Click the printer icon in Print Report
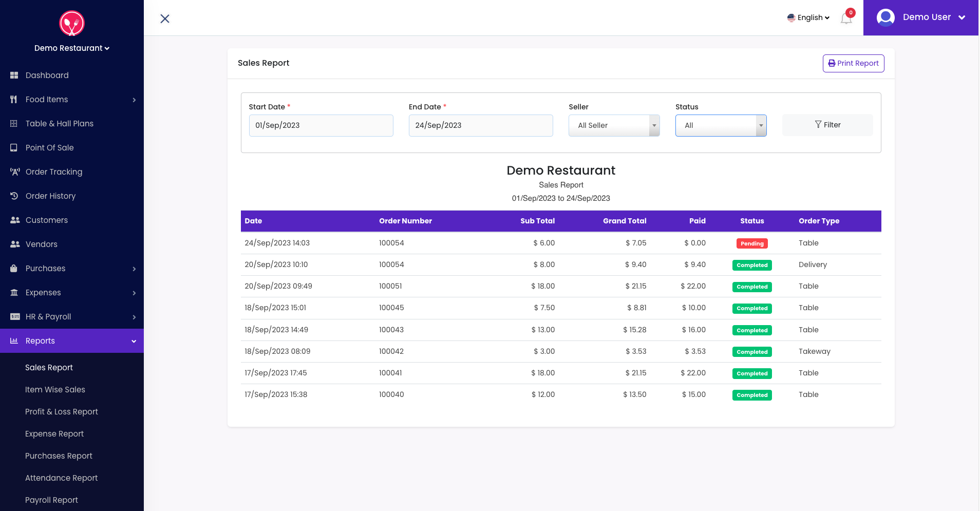This screenshot has height=511, width=980. pos(832,63)
